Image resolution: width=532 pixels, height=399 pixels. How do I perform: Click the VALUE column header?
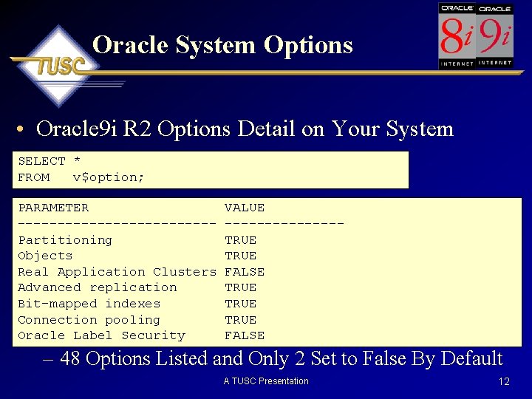tap(245, 208)
